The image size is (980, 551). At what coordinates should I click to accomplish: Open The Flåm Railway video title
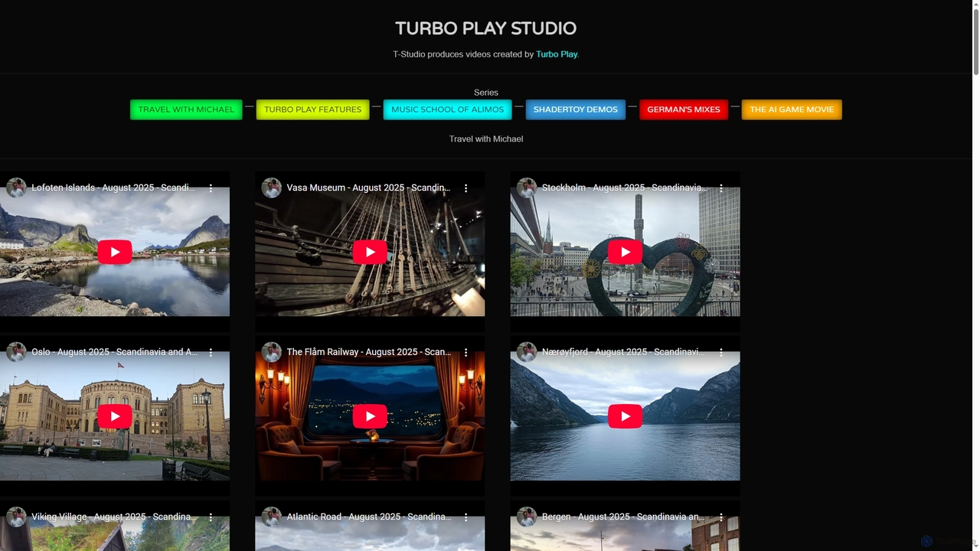tap(368, 352)
